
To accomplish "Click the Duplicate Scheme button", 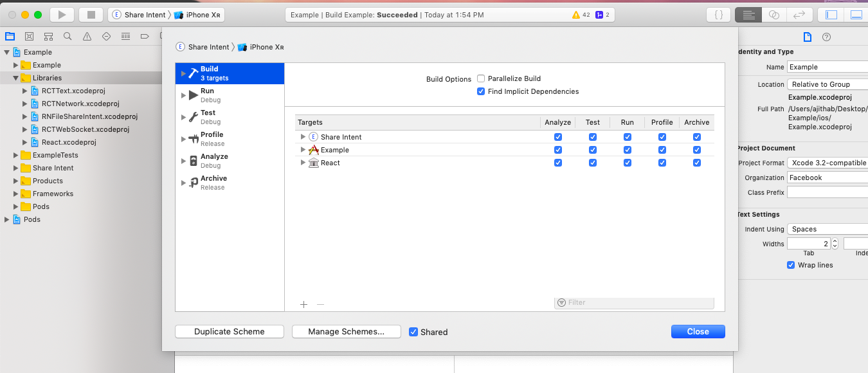I will [230, 332].
